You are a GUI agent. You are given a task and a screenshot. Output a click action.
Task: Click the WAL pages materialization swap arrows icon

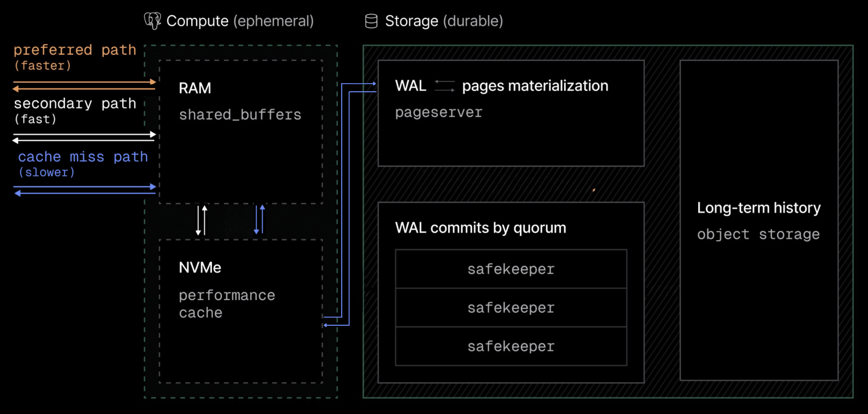[445, 86]
